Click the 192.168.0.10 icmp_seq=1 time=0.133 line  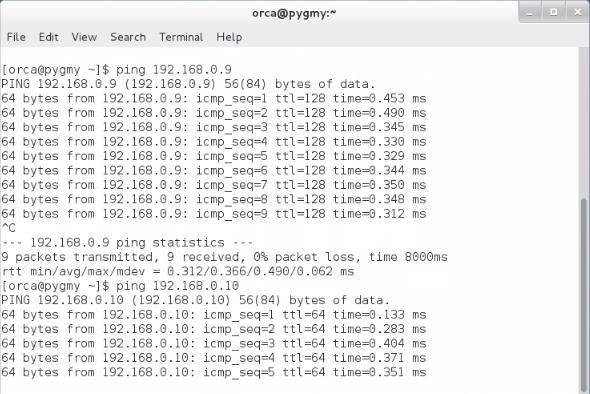(x=214, y=315)
